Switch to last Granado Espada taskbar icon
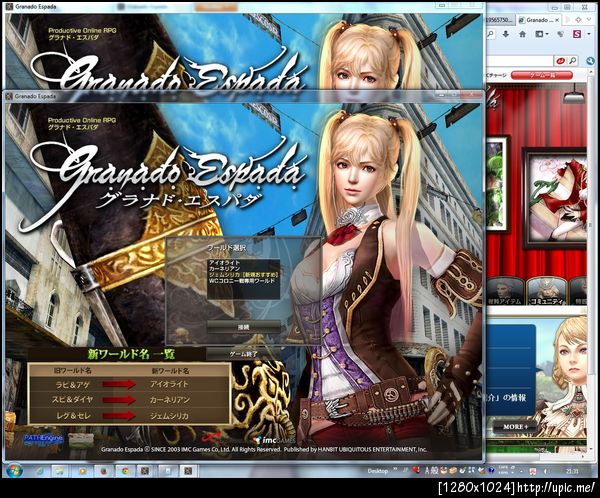Screen dimensions: 600x498 [x=188, y=471]
